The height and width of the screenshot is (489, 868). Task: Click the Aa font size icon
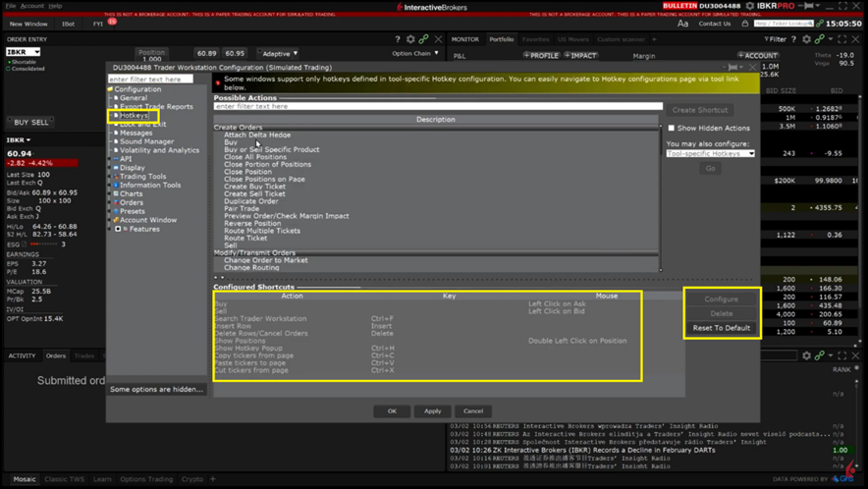coord(683,24)
